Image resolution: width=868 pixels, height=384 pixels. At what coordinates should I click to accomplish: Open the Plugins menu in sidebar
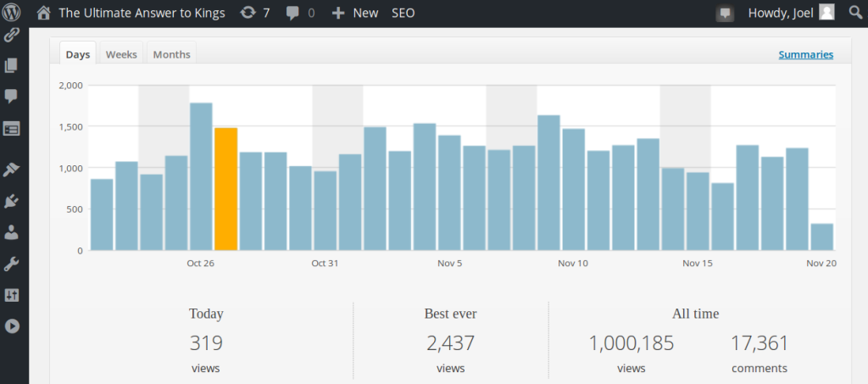pyautogui.click(x=12, y=201)
